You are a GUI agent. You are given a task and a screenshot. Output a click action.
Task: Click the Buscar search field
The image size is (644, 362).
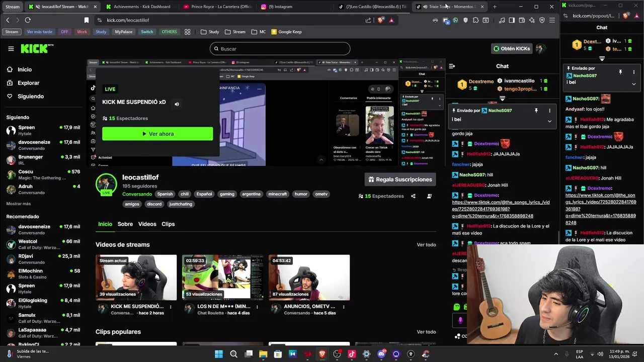pos(280,49)
